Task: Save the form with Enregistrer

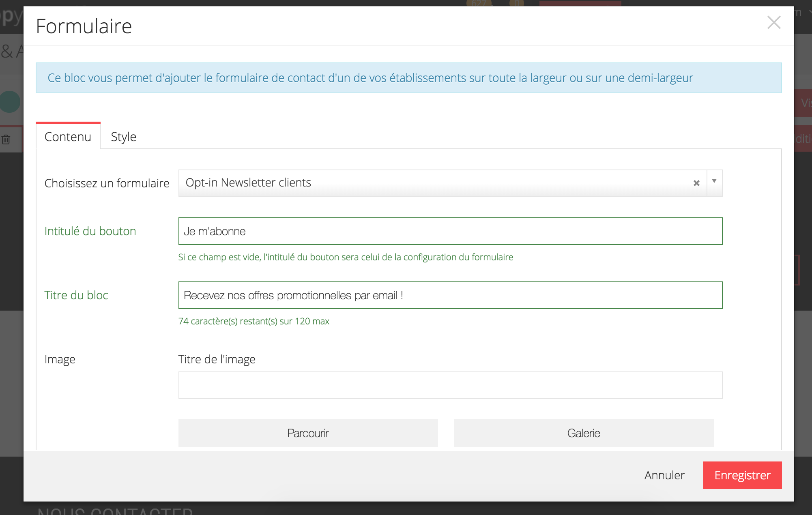Action: [742, 475]
